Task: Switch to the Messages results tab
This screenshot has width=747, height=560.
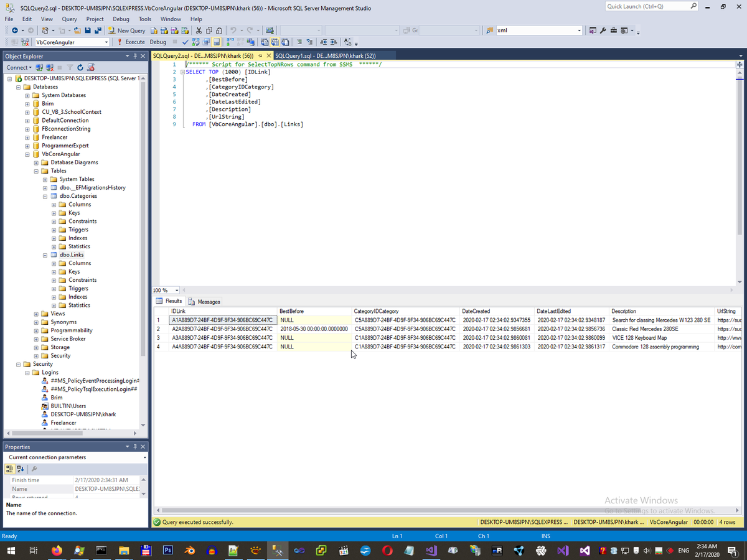Action: [205, 302]
